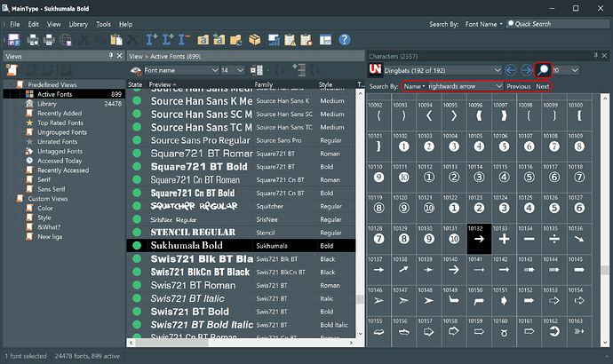Toggle active state dot for Stencil Regular
Viewport: 613px width, 364px height.
tap(137, 232)
